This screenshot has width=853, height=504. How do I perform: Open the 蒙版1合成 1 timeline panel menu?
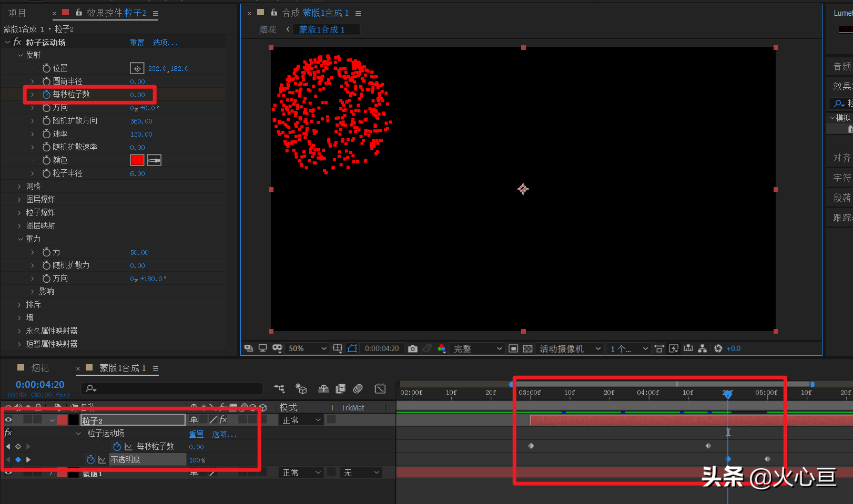pyautogui.click(x=156, y=368)
